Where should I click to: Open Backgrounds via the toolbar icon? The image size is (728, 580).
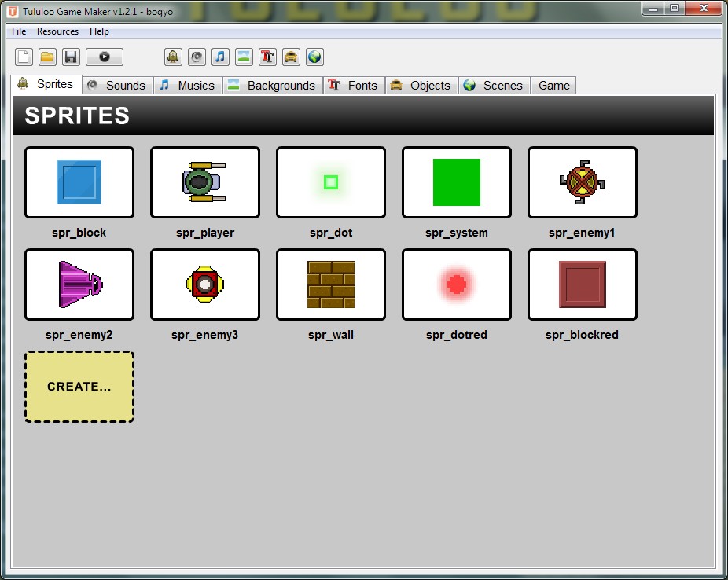[x=243, y=56]
